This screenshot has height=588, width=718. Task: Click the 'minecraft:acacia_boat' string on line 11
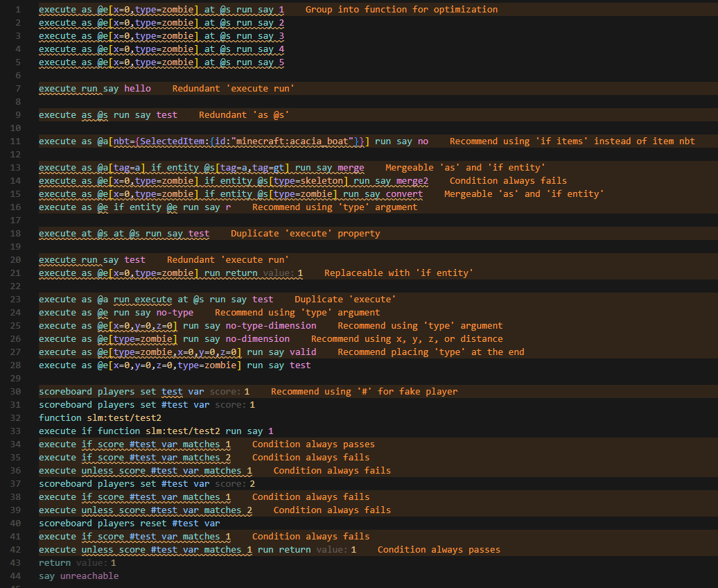click(291, 141)
